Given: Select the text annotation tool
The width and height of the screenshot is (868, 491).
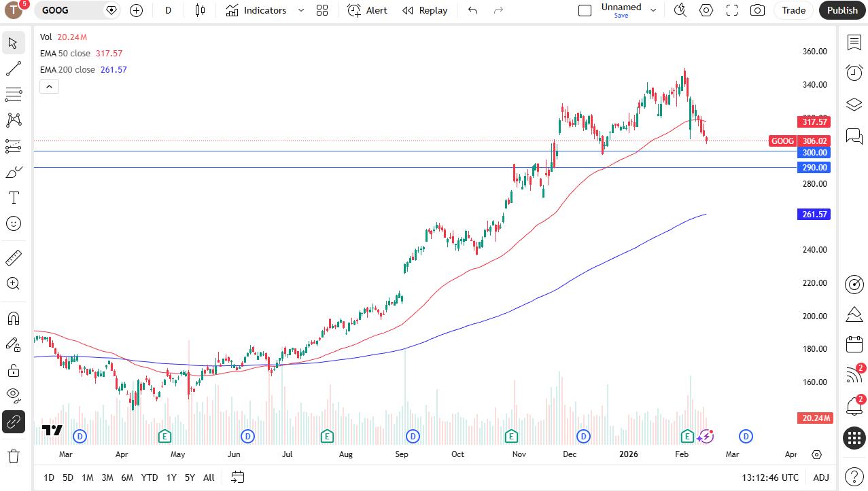Looking at the screenshot, I should pos(13,198).
